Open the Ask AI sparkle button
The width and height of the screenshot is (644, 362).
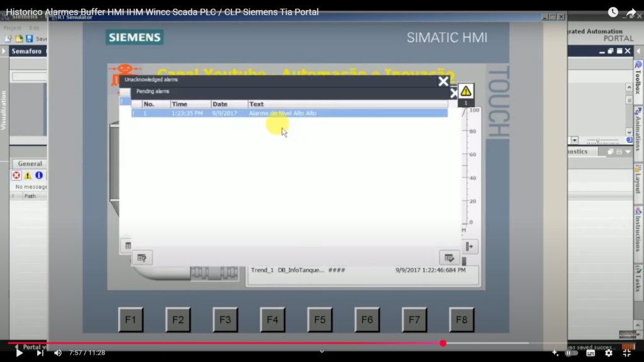tap(555, 353)
